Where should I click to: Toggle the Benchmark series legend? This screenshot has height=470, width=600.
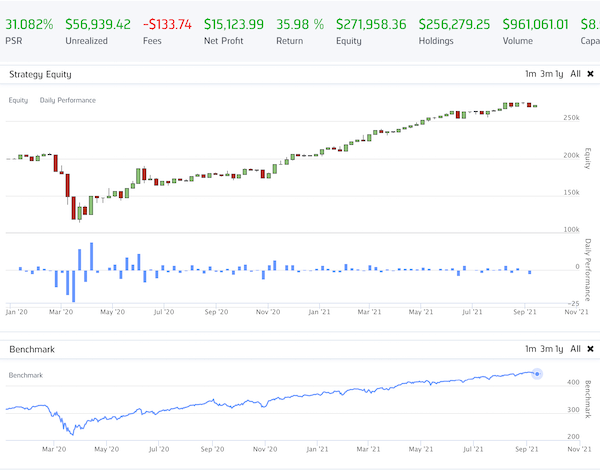27,374
